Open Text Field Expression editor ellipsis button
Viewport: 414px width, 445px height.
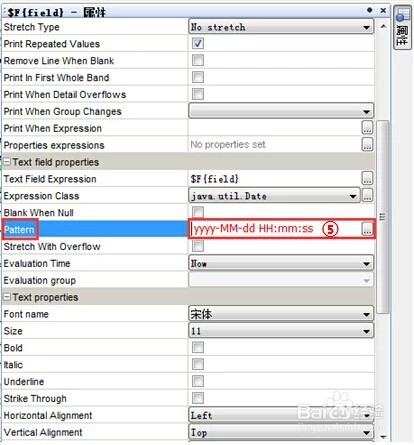click(x=367, y=179)
